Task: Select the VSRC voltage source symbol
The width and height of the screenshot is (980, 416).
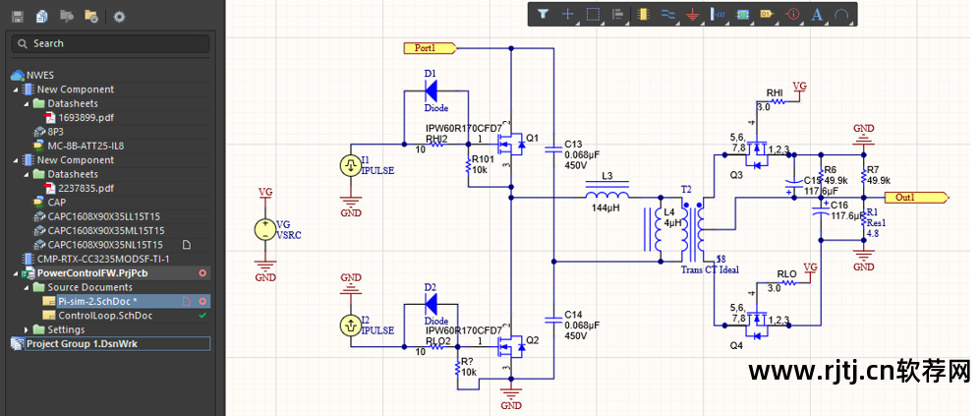Action: [x=265, y=230]
